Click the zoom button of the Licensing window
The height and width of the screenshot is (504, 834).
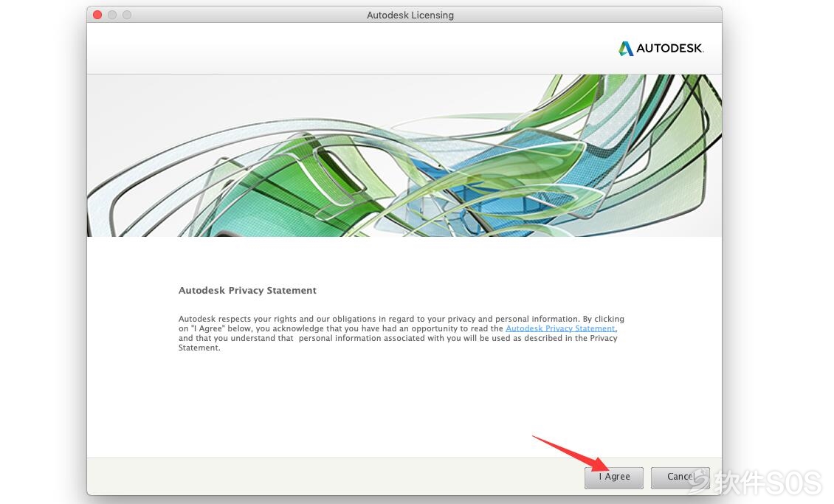coord(127,15)
